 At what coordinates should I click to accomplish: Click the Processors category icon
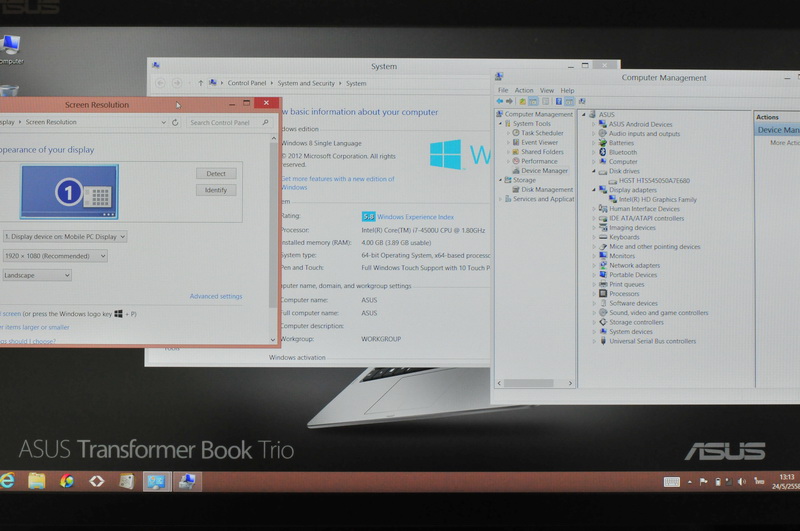click(603, 293)
